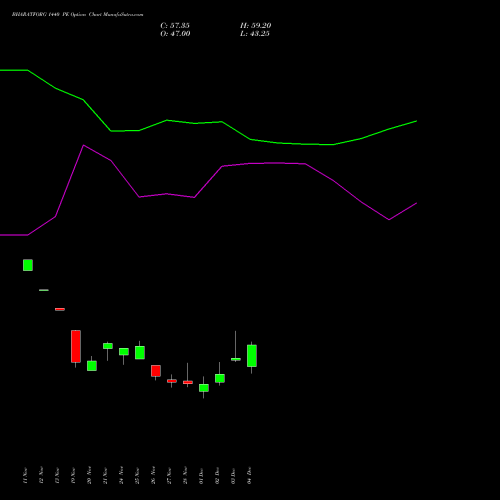Screen dimensions: 500x500
Task: Select the open value O: 47.00
Action: tap(175, 34)
